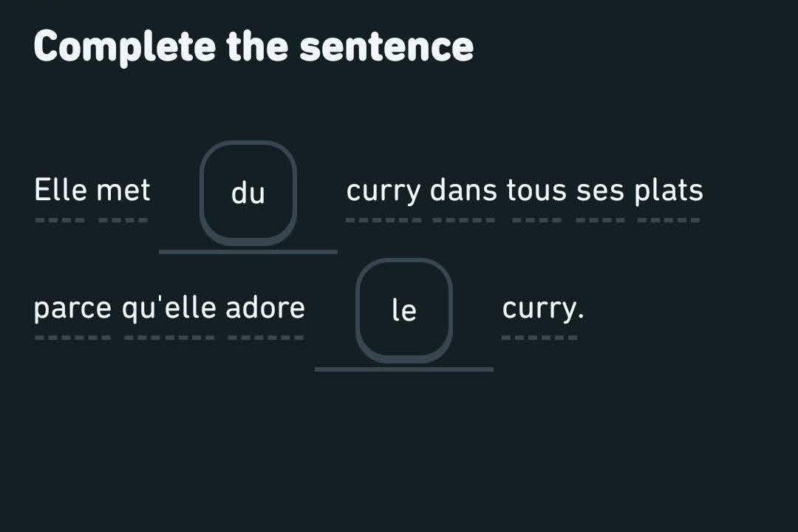Tap the 'du' word tile
Image resolution: width=798 pixels, height=532 pixels.
(x=248, y=194)
